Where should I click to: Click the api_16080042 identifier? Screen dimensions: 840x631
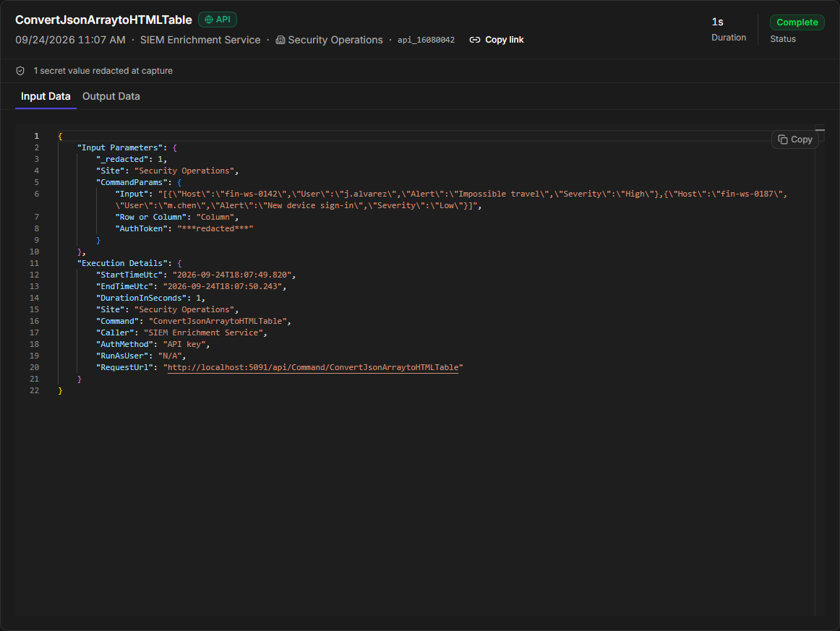[x=426, y=40]
